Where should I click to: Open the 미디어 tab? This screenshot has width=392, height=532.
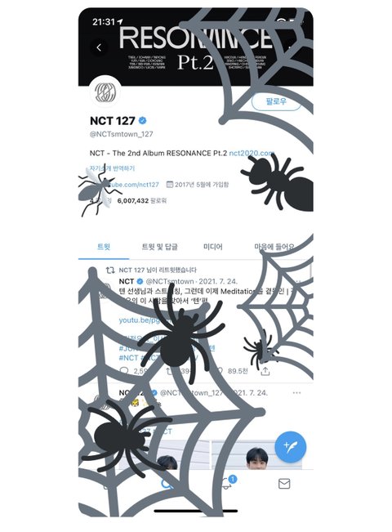point(213,247)
